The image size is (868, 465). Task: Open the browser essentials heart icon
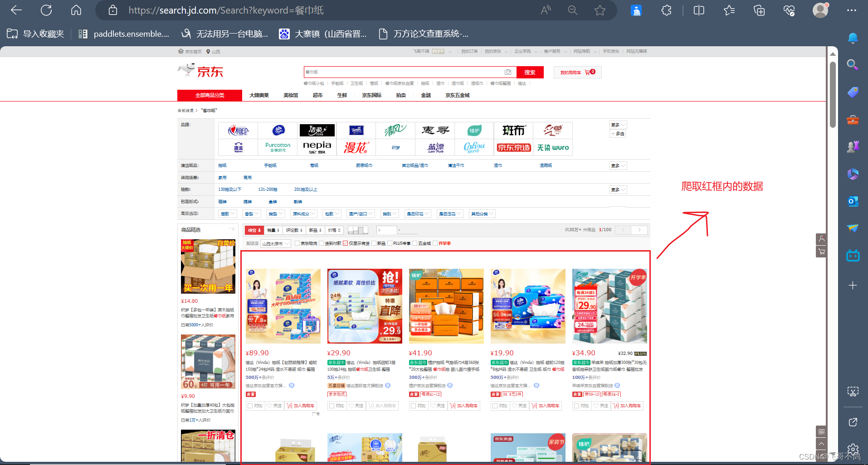pyautogui.click(x=789, y=10)
